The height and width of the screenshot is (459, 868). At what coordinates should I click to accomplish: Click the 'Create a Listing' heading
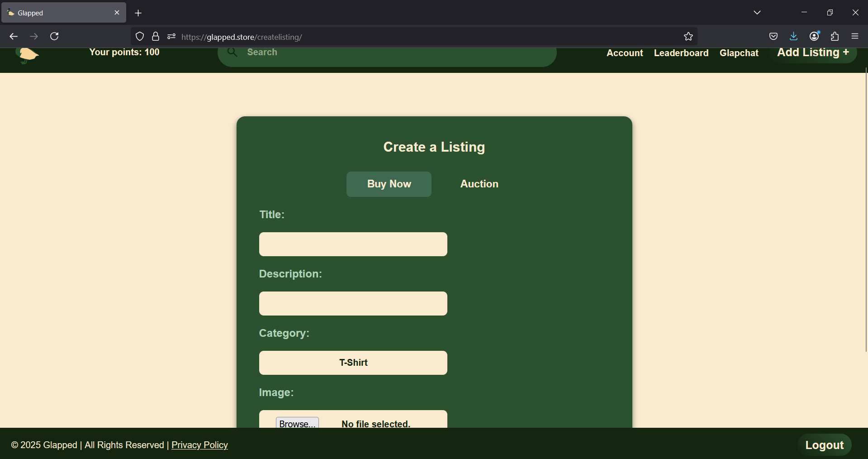pyautogui.click(x=434, y=147)
